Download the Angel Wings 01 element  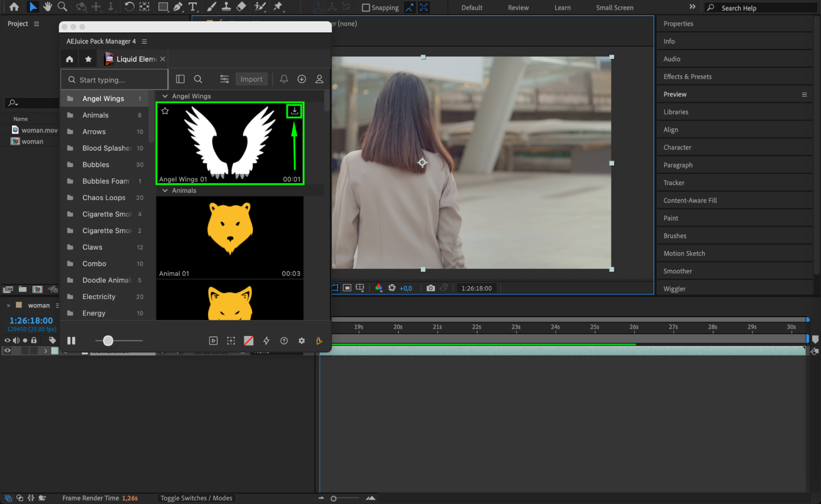click(294, 111)
